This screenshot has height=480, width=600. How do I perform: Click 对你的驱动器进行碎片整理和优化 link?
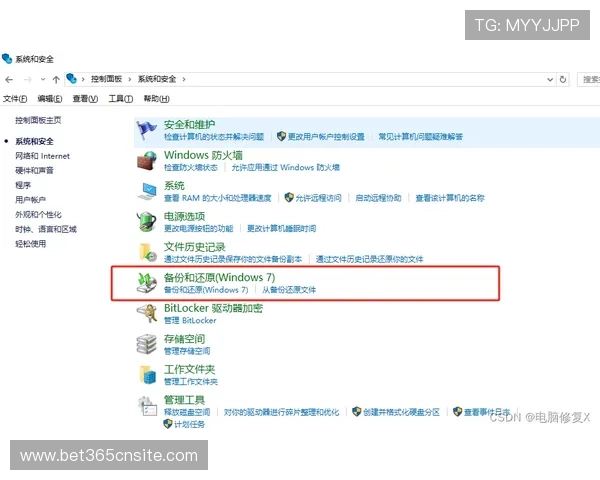point(281,412)
